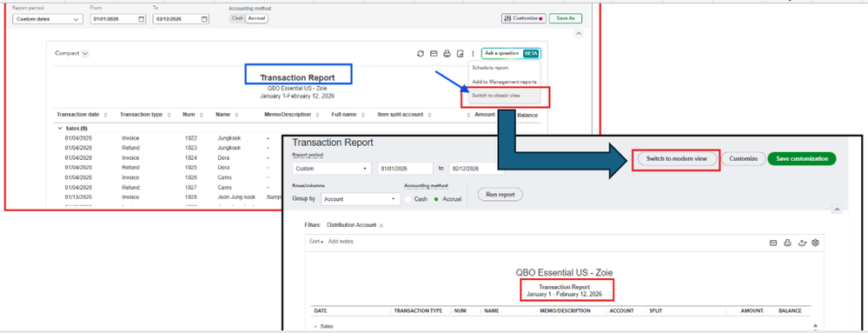Click the Customize button in classic view
This screenshot has width=868, height=333.
[743, 158]
